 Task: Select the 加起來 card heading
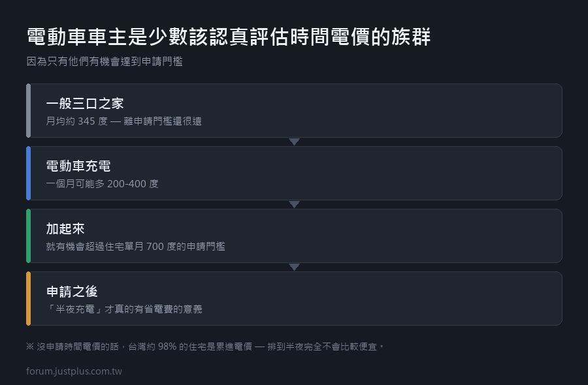coord(65,229)
